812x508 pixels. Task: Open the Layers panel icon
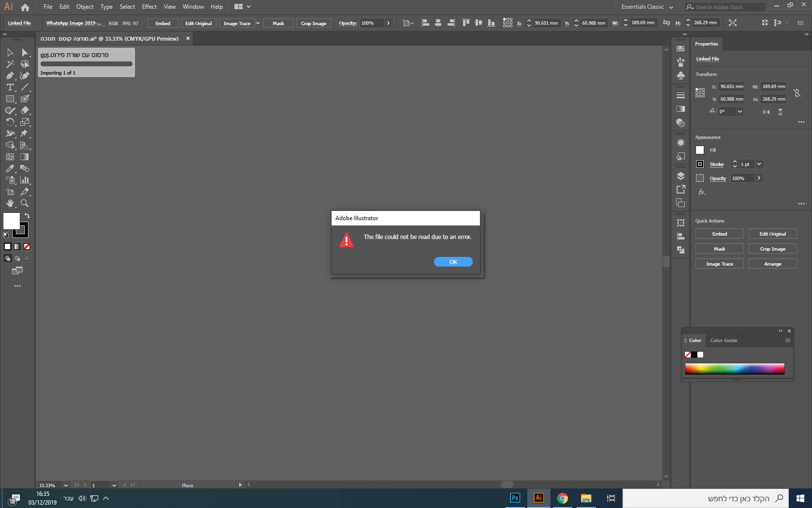click(x=681, y=176)
